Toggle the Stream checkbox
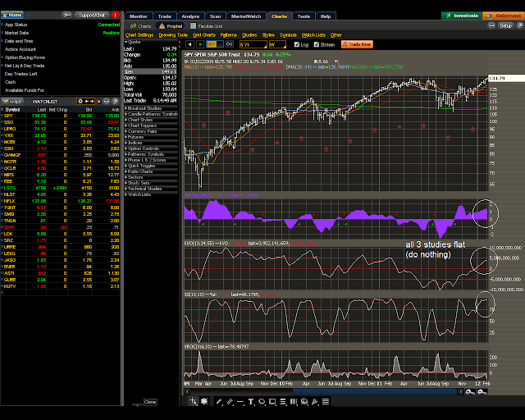This screenshot has height=420, width=525. [x=317, y=44]
